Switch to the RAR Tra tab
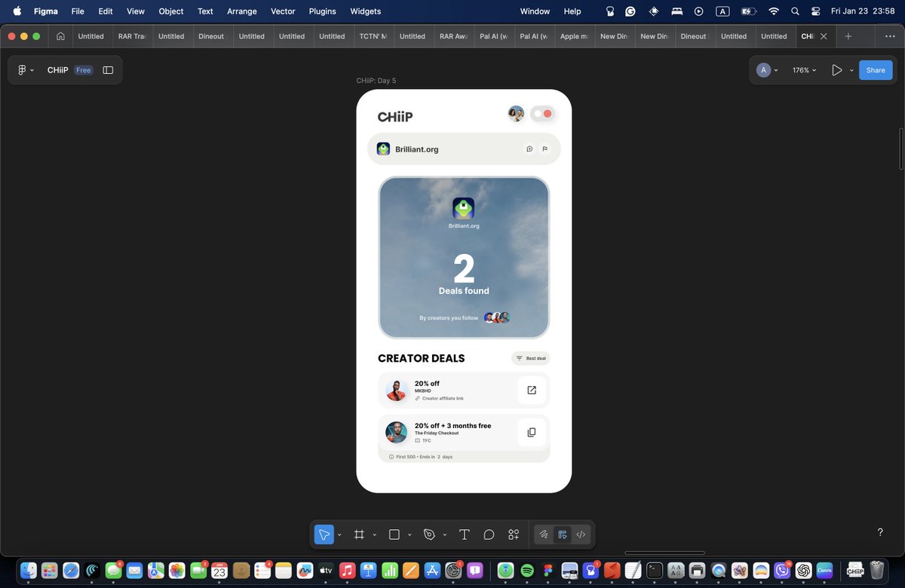This screenshot has width=905, height=588. coord(132,36)
